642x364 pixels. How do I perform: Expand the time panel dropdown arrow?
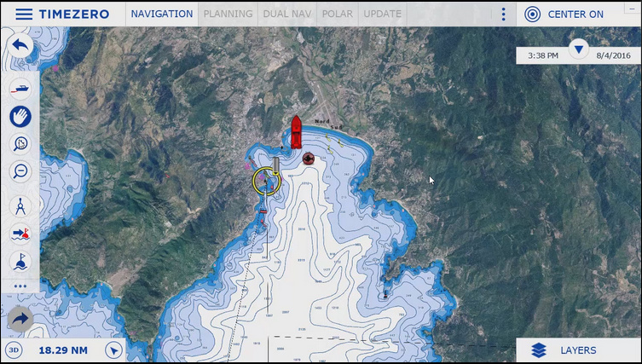[579, 49]
